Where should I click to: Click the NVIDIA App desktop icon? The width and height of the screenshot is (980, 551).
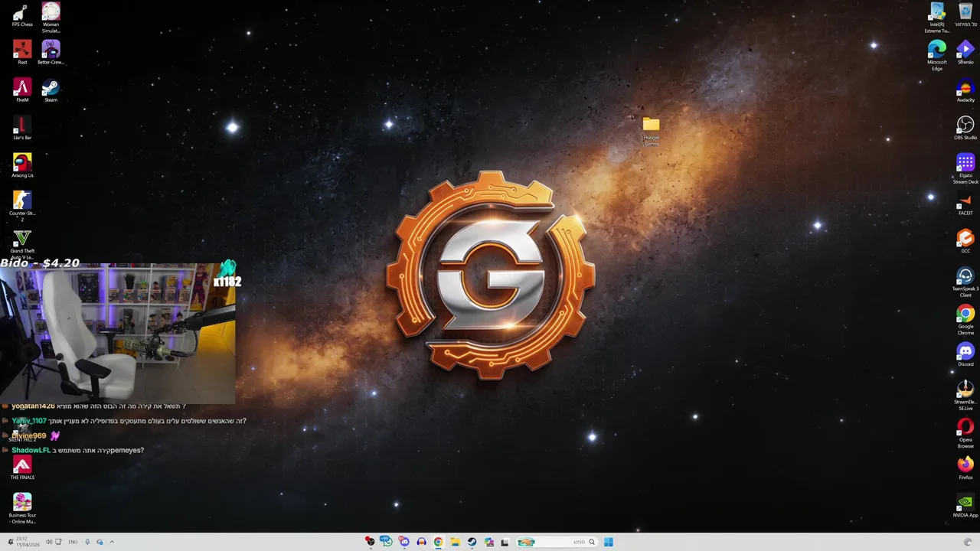pyautogui.click(x=965, y=506)
